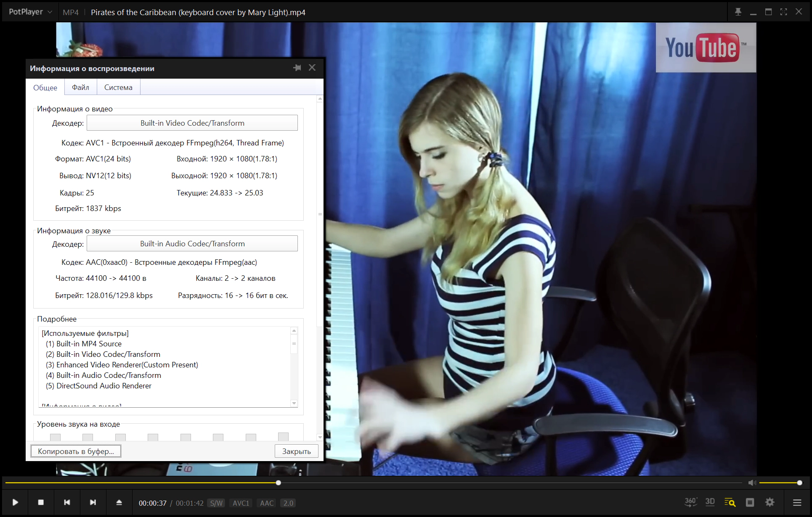Viewport: 812px width, 517px height.
Task: Open the hamburger playlist menu
Action: (x=797, y=502)
